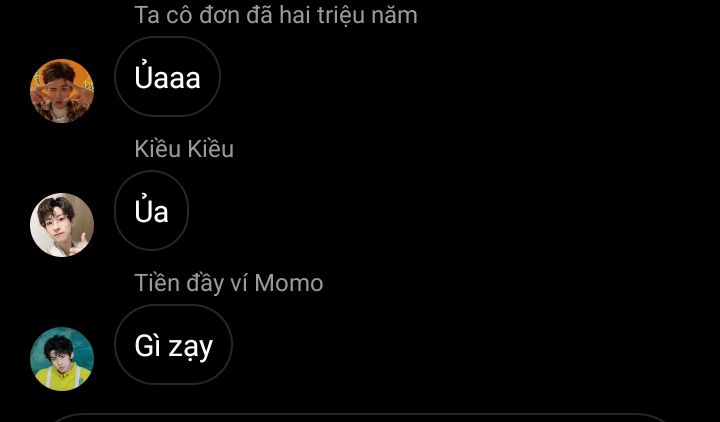Show details of message from Kiều Kiều
Viewport: 720px width, 422px height.
[152, 210]
